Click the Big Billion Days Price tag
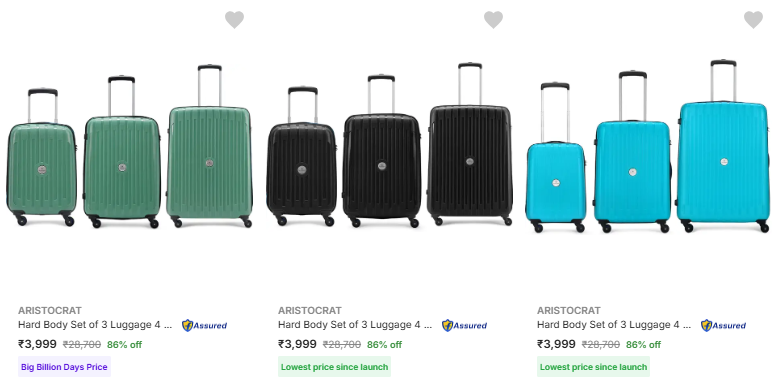This screenshot has height=378, width=779. pyautogui.click(x=64, y=367)
